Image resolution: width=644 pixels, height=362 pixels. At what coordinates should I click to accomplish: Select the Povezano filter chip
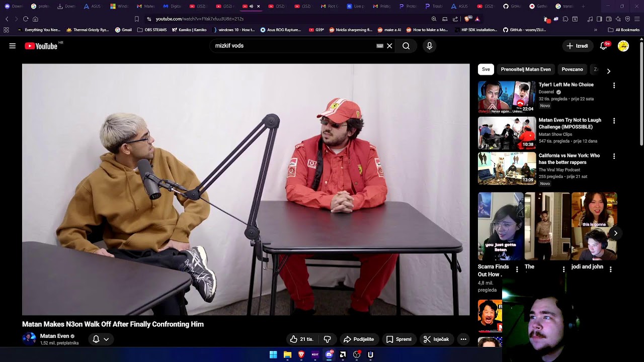click(x=572, y=69)
